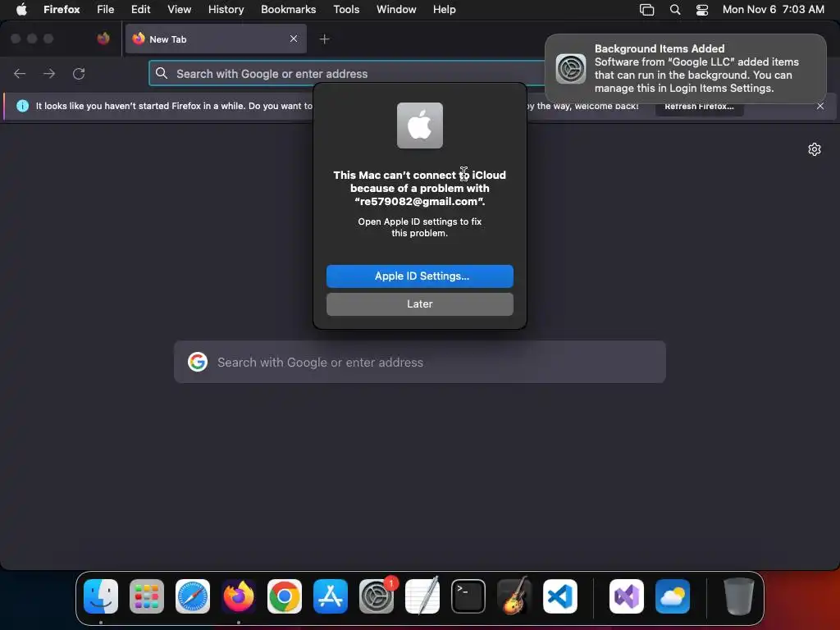Reload the current page
This screenshot has height=630, width=840.
79,73
